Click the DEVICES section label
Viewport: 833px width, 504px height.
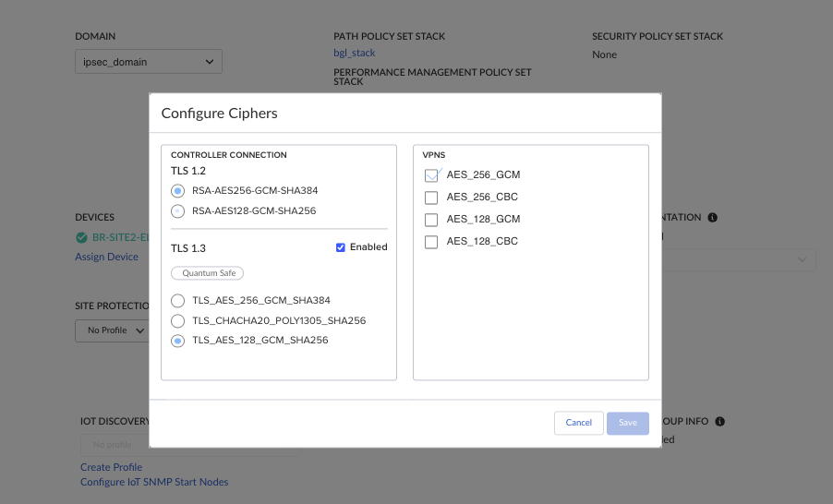(94, 217)
